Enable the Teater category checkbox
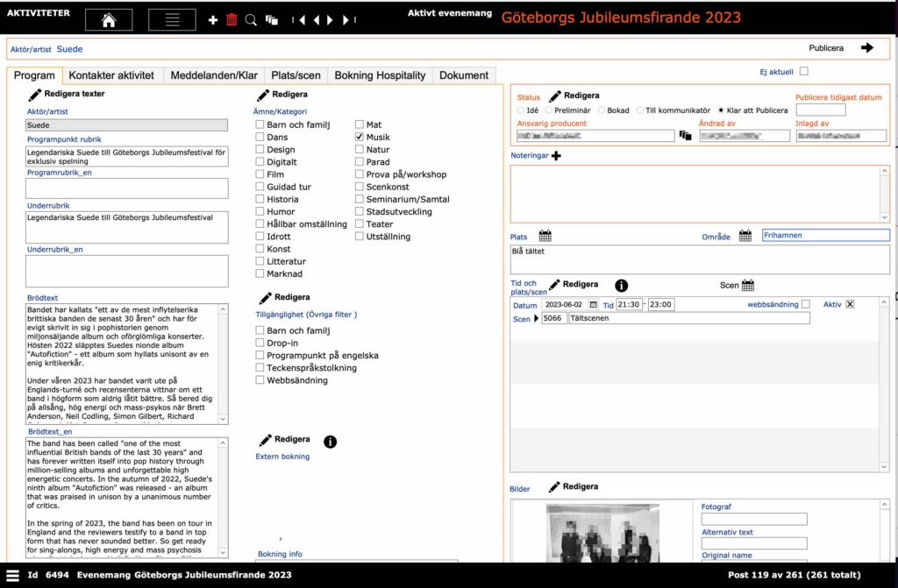 (x=359, y=223)
